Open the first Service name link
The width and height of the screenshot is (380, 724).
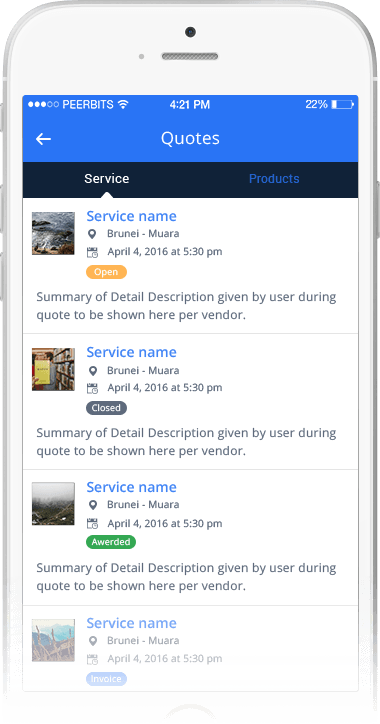pos(132,216)
